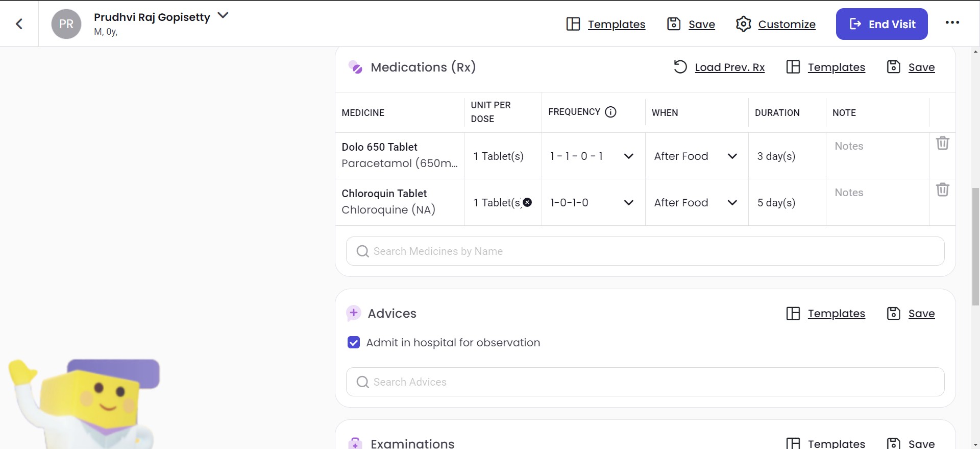The image size is (980, 449).
Task: Click the Load Prev. Rx icon
Action: pos(680,67)
